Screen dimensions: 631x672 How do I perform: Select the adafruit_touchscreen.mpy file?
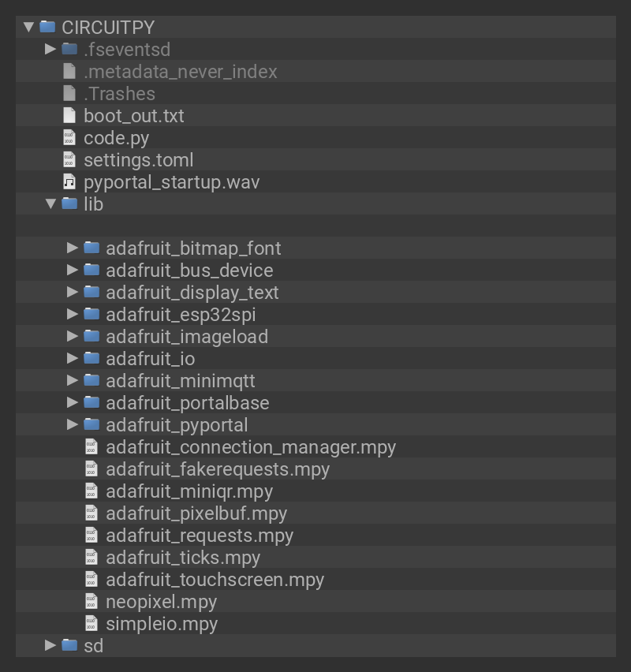(x=215, y=580)
